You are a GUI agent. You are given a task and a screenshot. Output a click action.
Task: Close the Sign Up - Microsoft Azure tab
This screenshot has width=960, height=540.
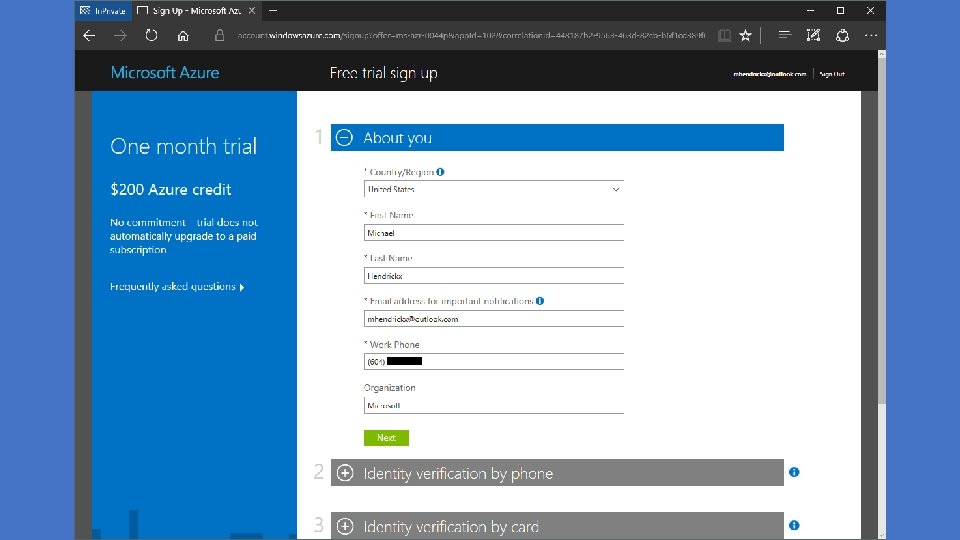point(252,10)
